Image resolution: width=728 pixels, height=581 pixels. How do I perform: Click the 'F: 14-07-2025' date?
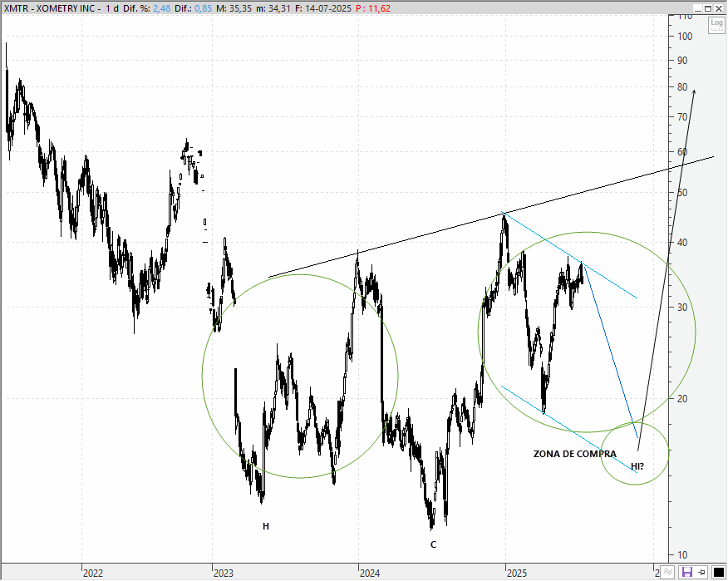323,8
